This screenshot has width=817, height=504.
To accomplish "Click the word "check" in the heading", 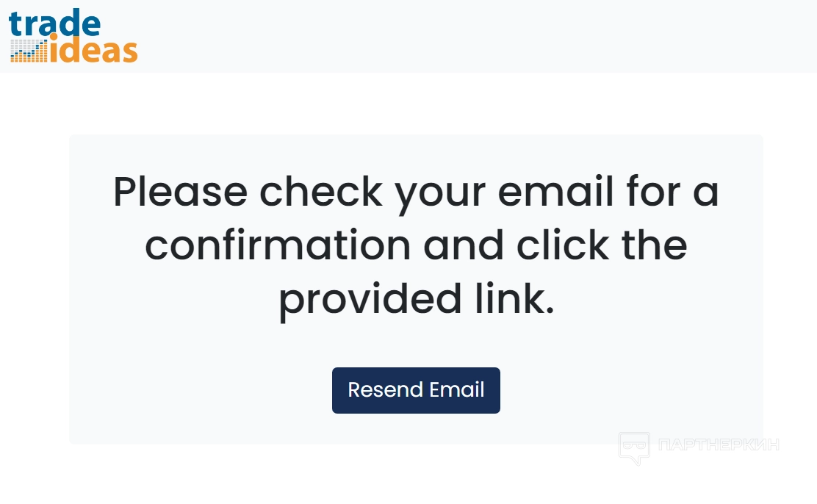I will 321,192.
